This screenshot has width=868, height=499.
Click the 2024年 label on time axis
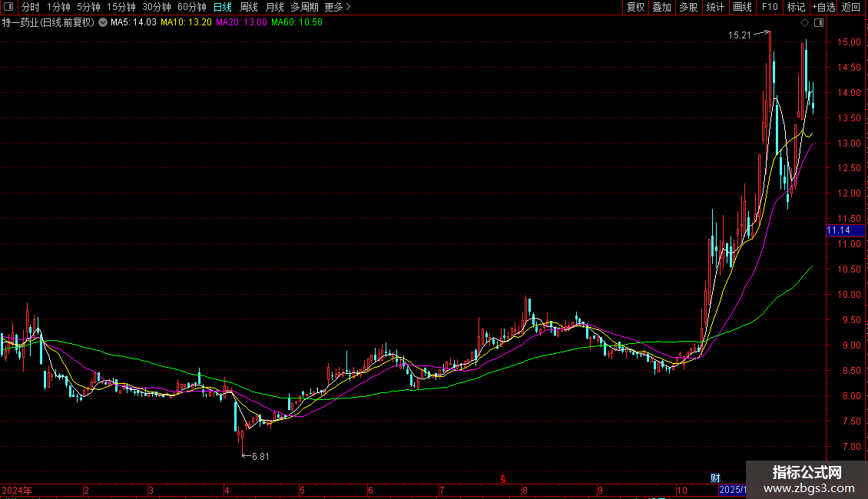tap(17, 491)
